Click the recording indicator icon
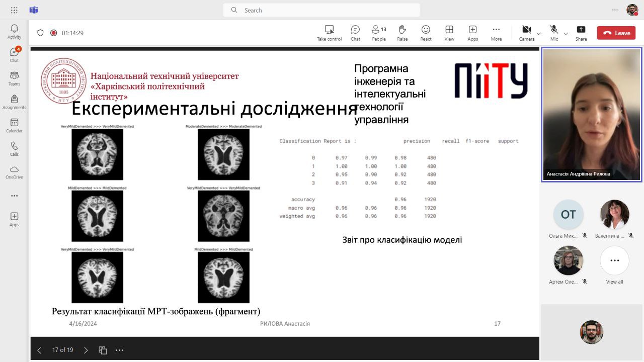 (54, 33)
